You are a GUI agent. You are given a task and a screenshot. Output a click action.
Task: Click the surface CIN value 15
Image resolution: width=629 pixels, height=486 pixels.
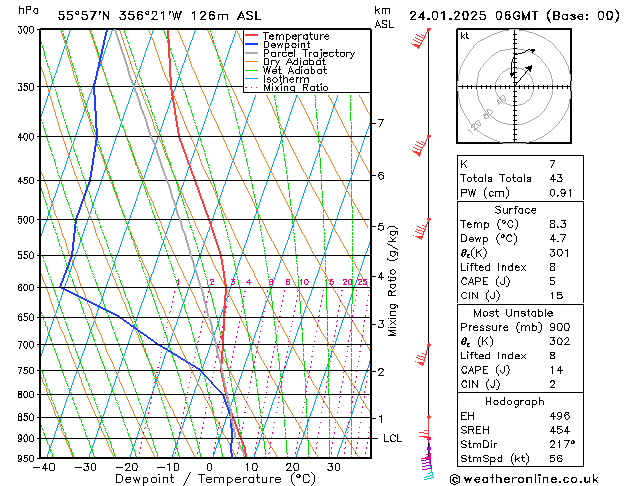pos(556,296)
